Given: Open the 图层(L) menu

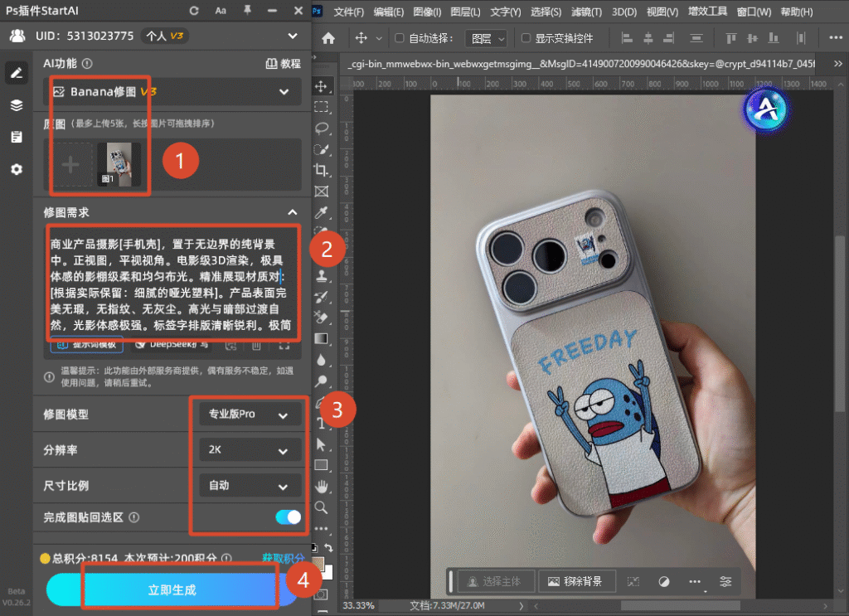Looking at the screenshot, I should pos(465,12).
